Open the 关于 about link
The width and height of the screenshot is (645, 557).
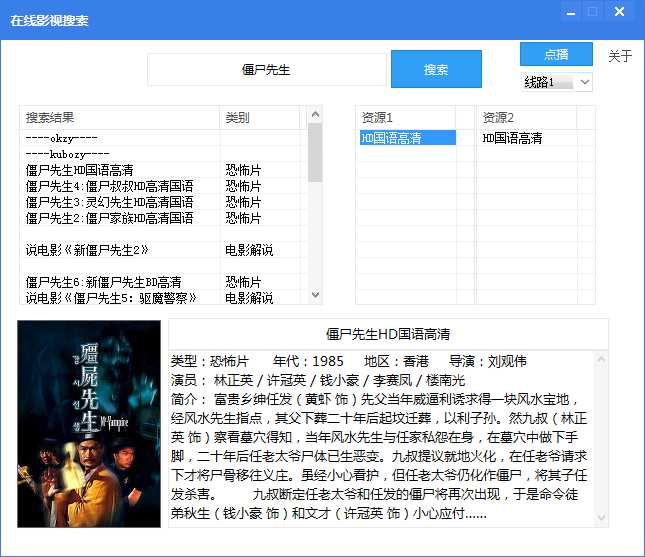[620, 56]
